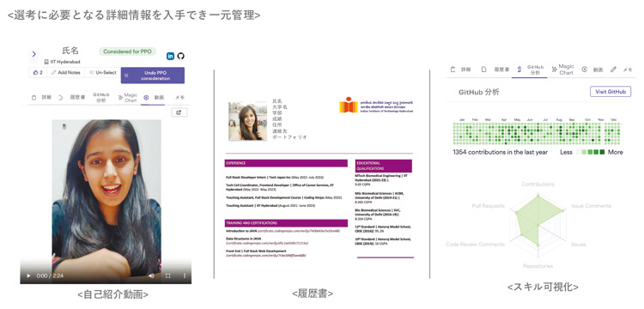Click the thumbs-up like counter
Screen dimensions: 644x309
[x=38, y=73]
